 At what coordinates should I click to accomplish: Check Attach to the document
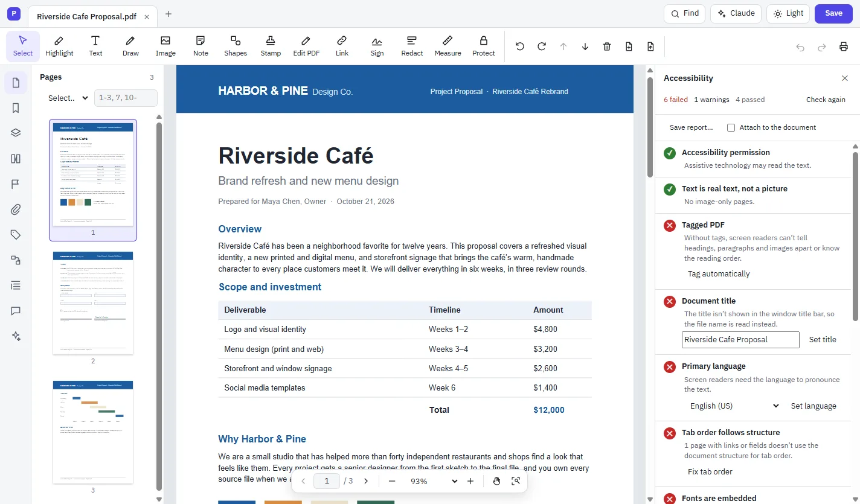[731, 127]
